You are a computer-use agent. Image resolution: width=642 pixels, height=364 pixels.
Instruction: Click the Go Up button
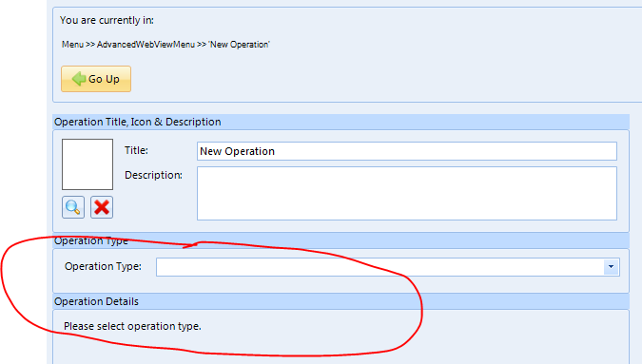(96, 79)
